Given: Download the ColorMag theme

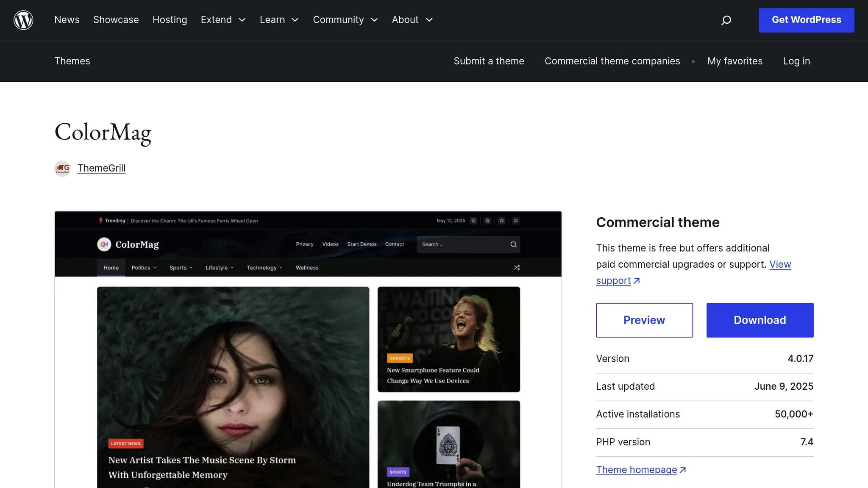Looking at the screenshot, I should pyautogui.click(x=760, y=320).
